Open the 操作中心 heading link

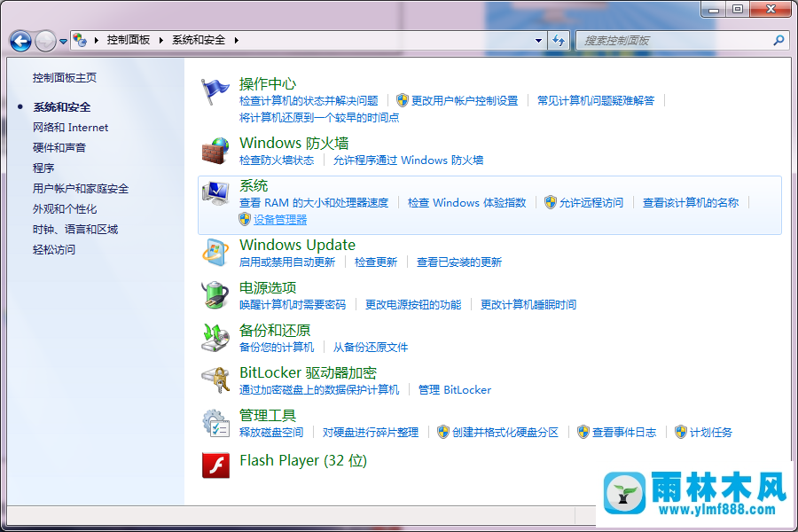[268, 83]
